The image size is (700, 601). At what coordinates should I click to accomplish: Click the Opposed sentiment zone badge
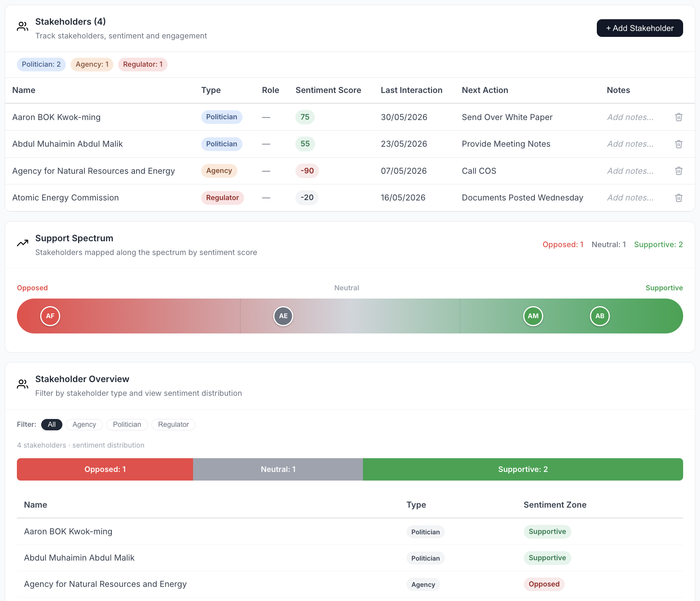pyautogui.click(x=544, y=584)
